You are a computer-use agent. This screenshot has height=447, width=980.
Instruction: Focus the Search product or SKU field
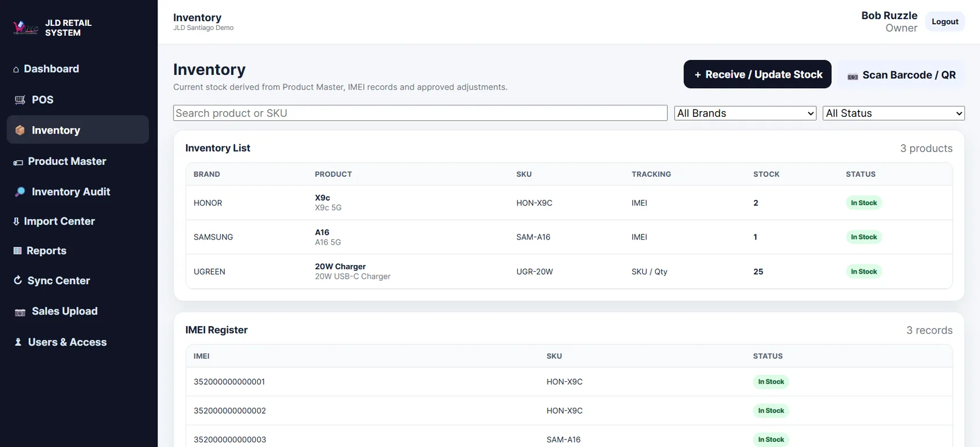tap(420, 113)
